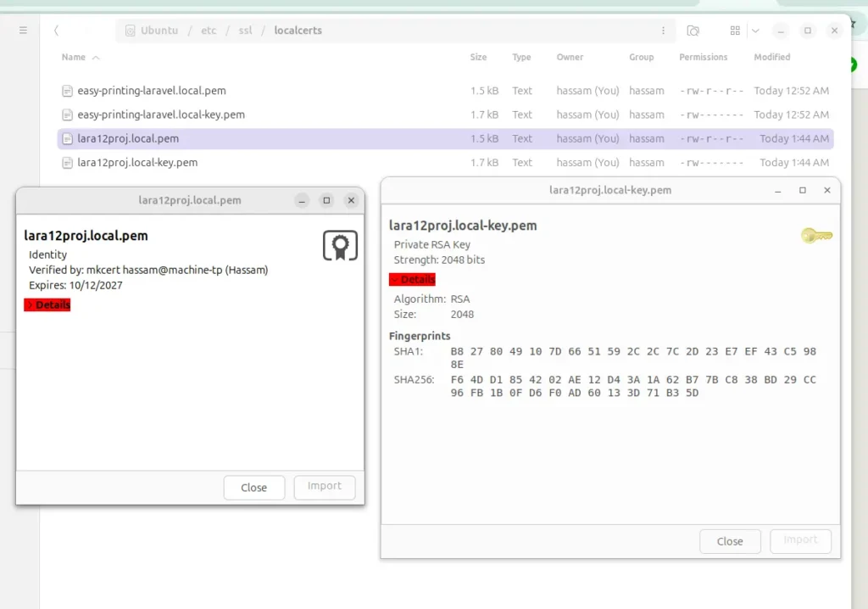Image resolution: width=868 pixels, height=609 pixels.
Task: Close lara12proj.local-key.pem window with X
Action: click(827, 191)
